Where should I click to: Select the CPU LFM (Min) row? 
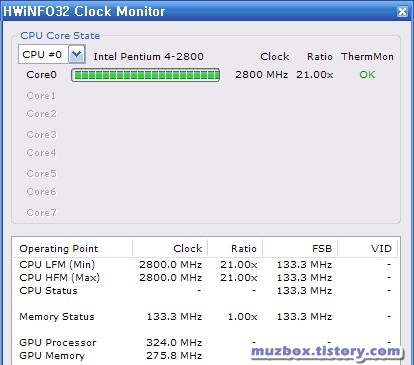coord(205,265)
